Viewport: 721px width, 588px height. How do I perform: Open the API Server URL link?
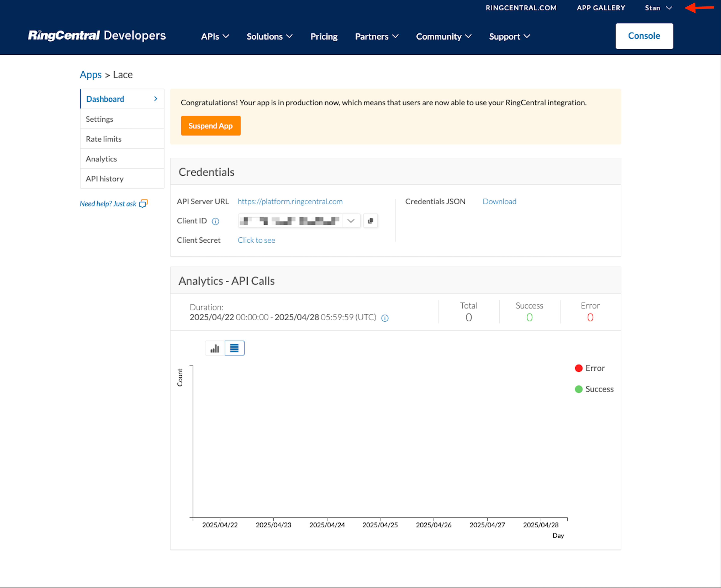[290, 201]
